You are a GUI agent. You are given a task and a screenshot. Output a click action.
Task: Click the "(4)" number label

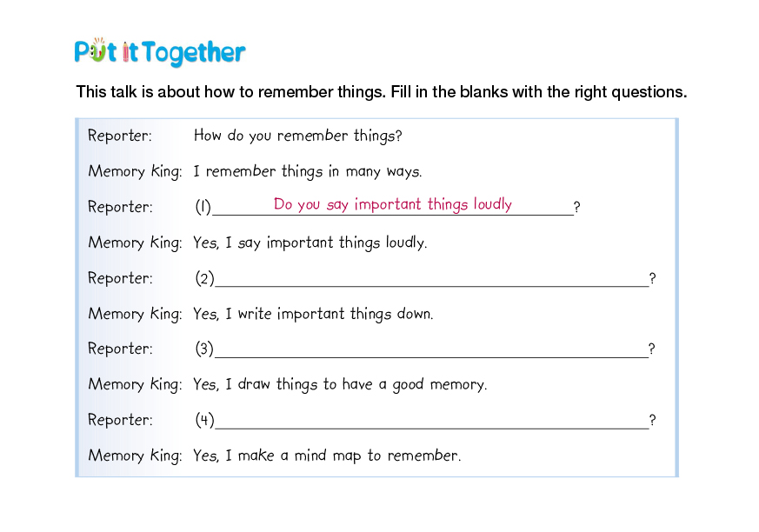click(203, 420)
